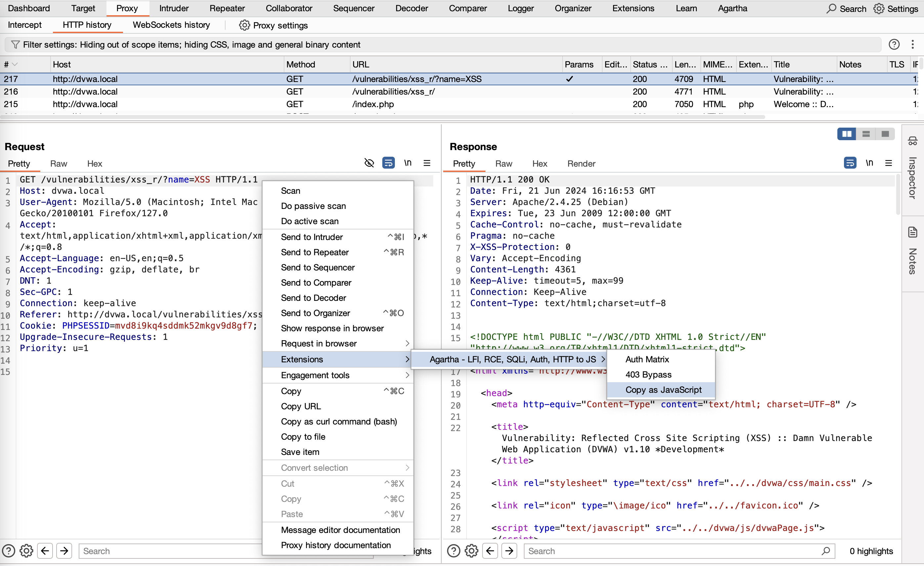924x566 pixels.
Task: Choose Auth Matrix from Agartha menu
Action: pyautogui.click(x=661, y=359)
